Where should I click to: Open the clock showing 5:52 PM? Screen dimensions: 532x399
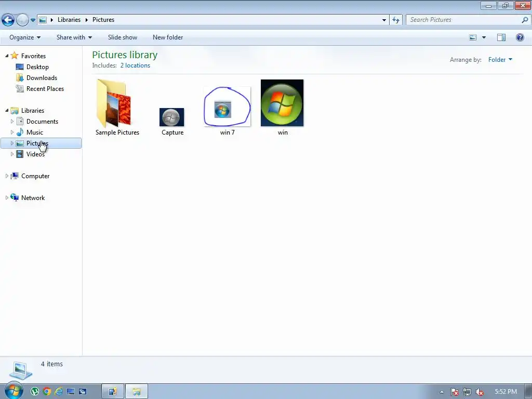pos(506,392)
